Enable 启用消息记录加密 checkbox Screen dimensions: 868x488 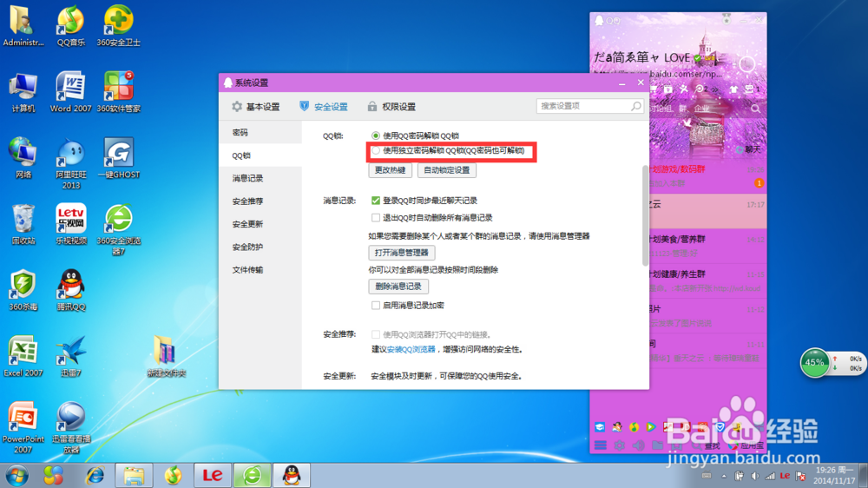tap(376, 305)
